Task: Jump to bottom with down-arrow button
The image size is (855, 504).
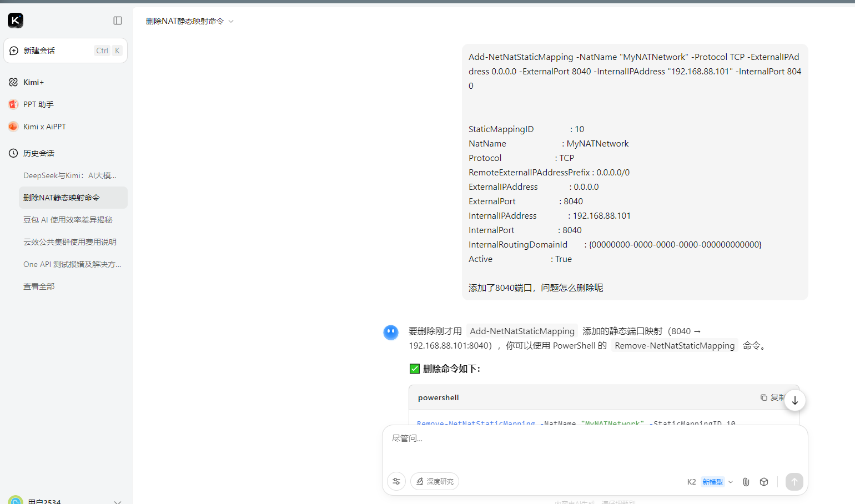Action: point(795,400)
